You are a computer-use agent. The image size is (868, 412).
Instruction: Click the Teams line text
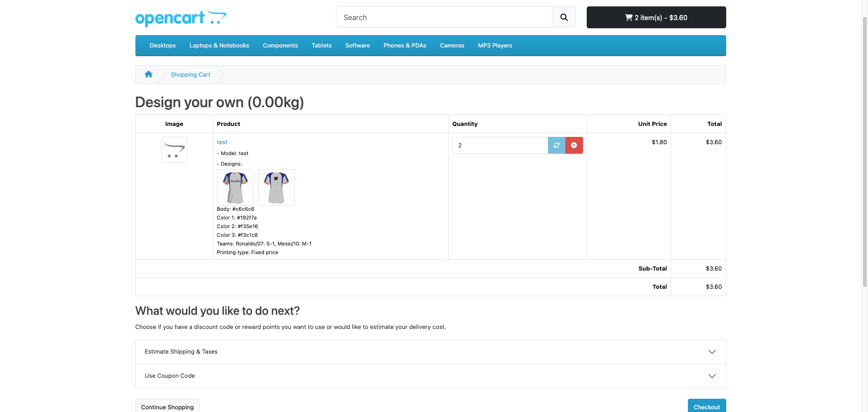click(264, 244)
